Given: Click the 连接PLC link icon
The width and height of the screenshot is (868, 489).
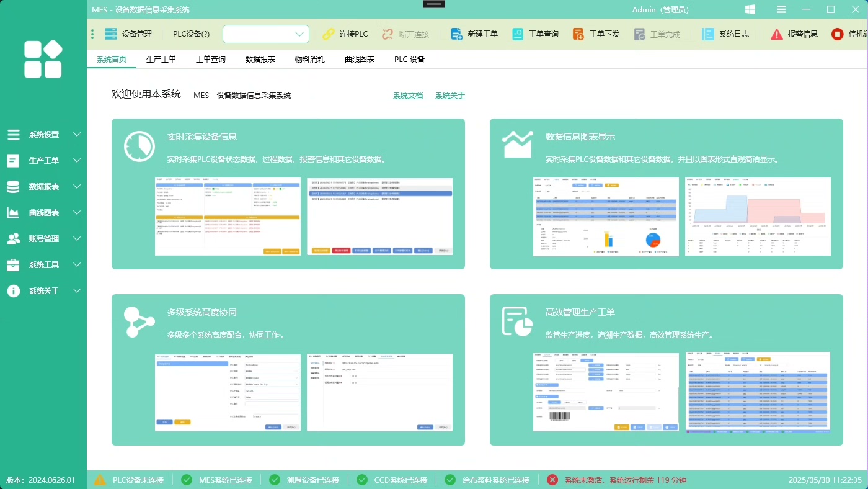Looking at the screenshot, I should [328, 34].
